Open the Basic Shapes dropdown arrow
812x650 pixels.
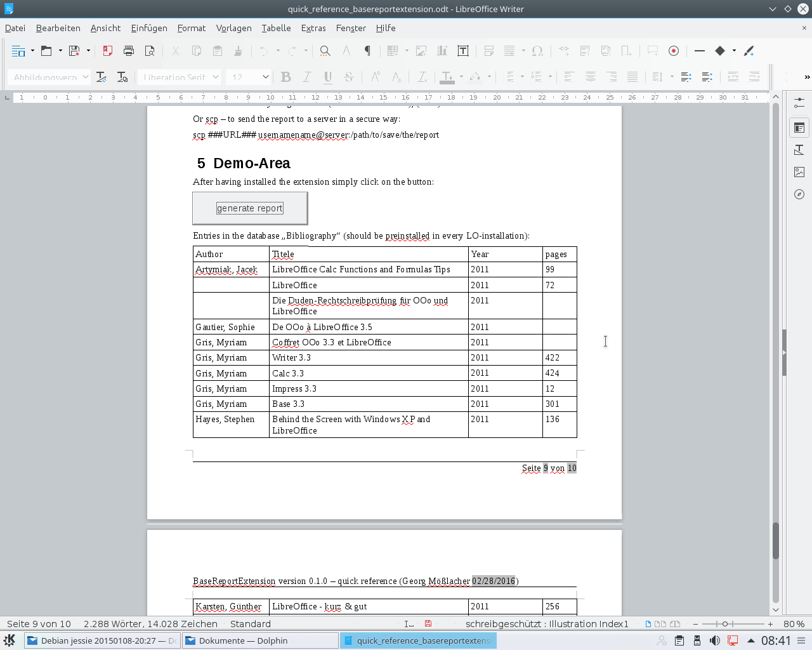(734, 51)
